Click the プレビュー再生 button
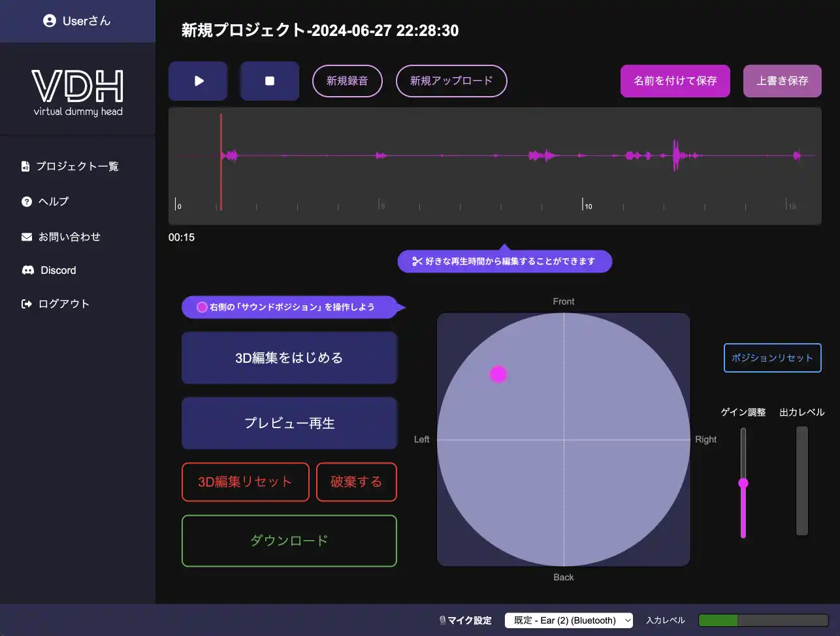This screenshot has width=840, height=636. coord(289,423)
